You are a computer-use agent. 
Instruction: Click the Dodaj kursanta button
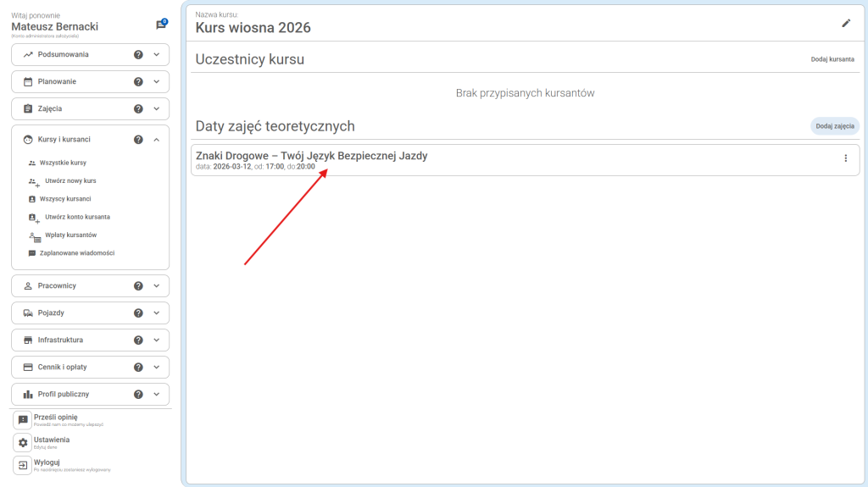tap(832, 60)
